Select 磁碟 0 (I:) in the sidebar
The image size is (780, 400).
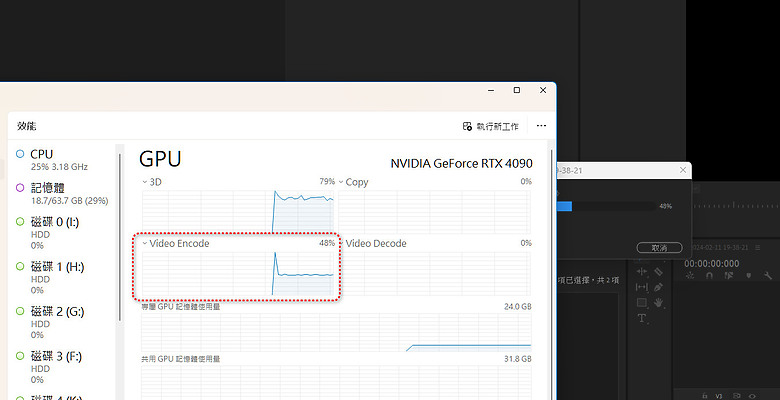pyautogui.click(x=64, y=233)
